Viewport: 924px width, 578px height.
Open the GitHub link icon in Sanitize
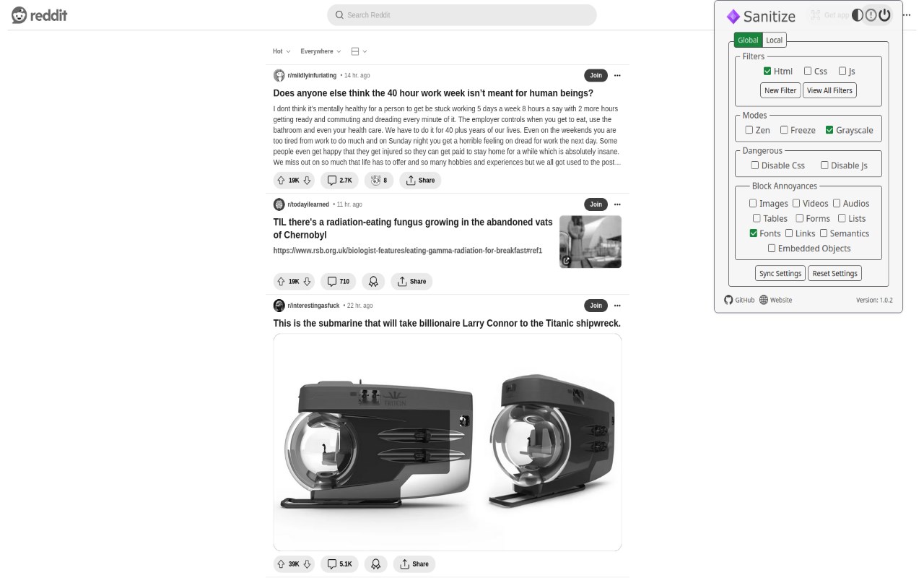728,300
